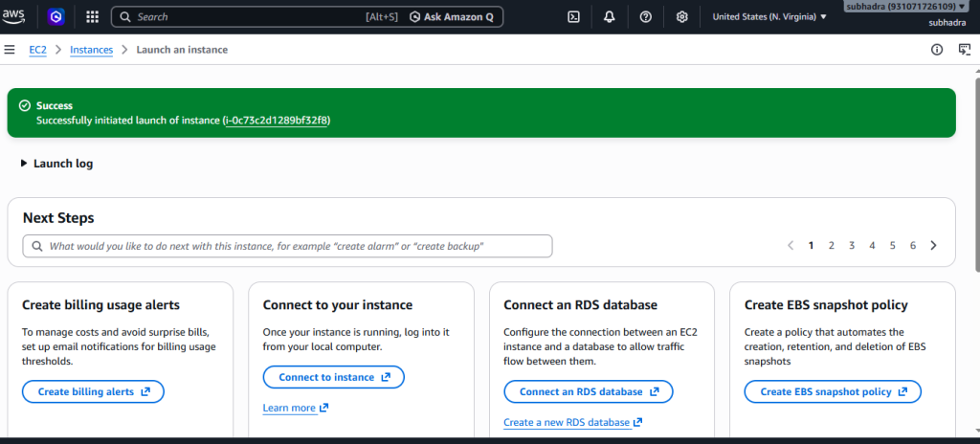Image resolution: width=980 pixels, height=444 pixels.
Task: Open the United States (N. Virginia) region dropdown
Action: tap(769, 17)
